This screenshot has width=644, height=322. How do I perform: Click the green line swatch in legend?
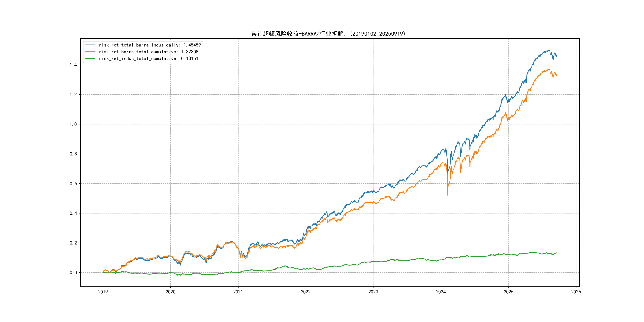90,58
